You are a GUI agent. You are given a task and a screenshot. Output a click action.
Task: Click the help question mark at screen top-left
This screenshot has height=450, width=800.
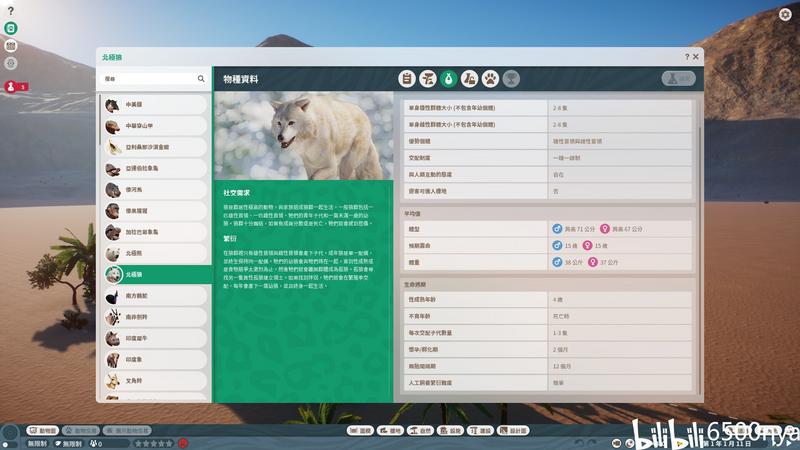coord(11,11)
